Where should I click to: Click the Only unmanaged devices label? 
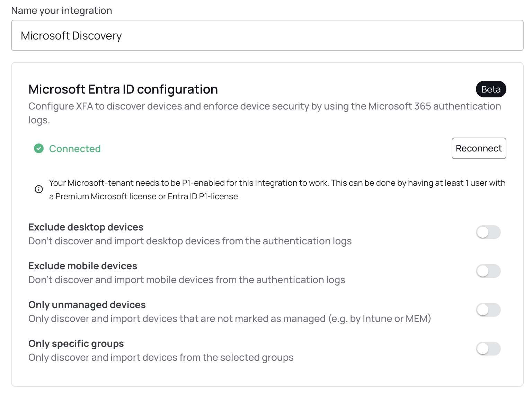click(87, 305)
